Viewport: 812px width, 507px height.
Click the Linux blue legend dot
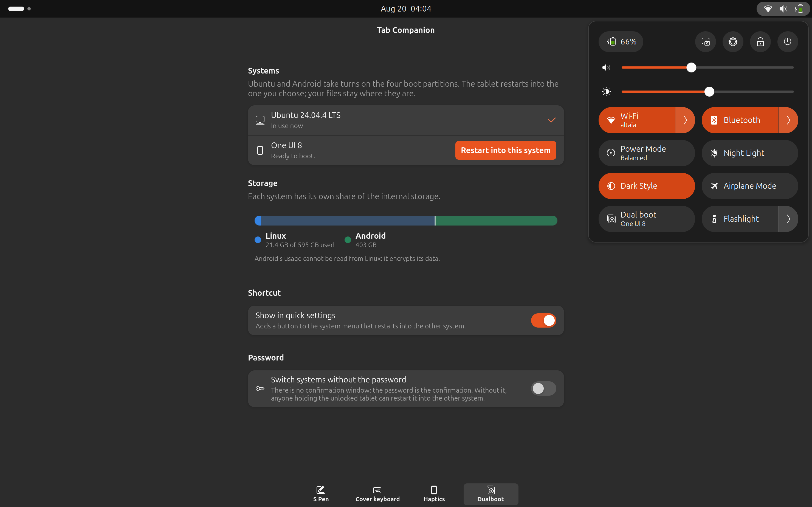258,240
